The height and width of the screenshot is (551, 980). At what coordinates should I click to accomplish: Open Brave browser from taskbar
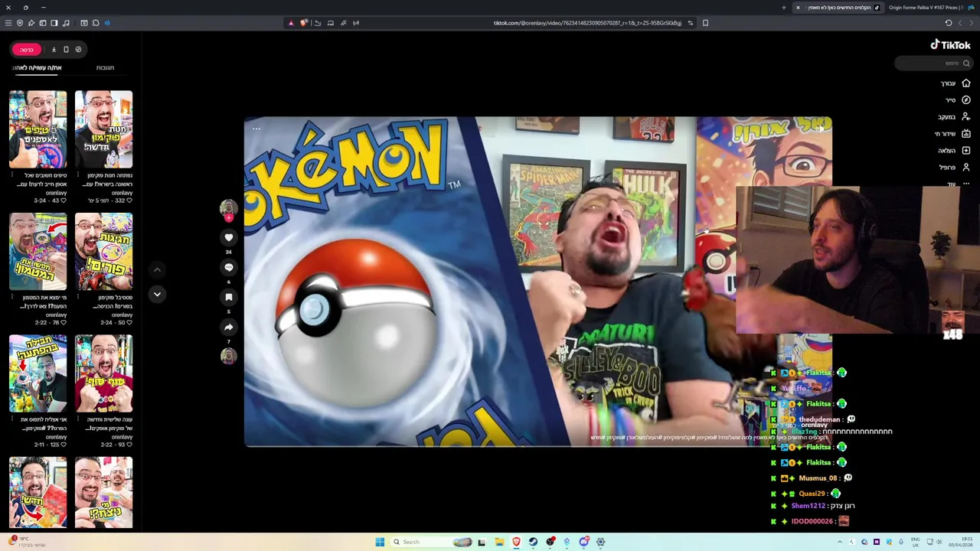tap(516, 542)
